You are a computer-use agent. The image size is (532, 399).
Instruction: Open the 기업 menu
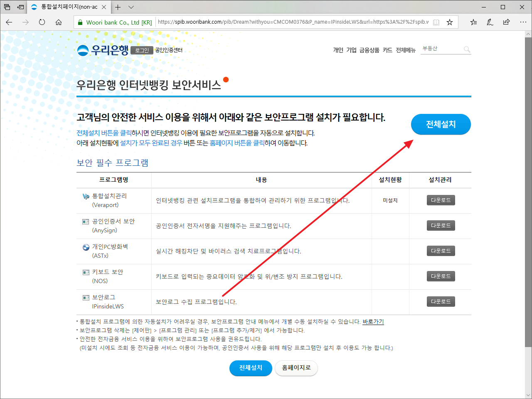[351, 50]
